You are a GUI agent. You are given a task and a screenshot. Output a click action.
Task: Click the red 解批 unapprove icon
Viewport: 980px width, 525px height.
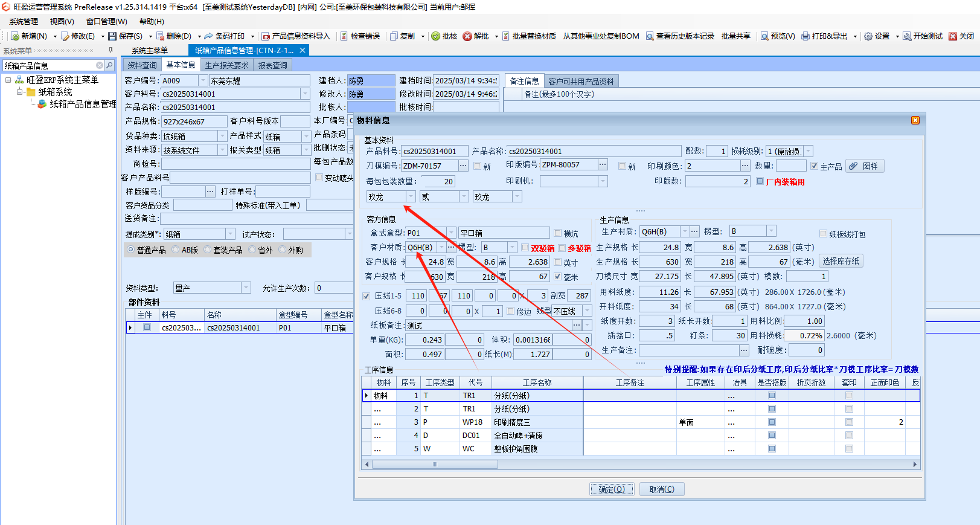[x=467, y=36]
